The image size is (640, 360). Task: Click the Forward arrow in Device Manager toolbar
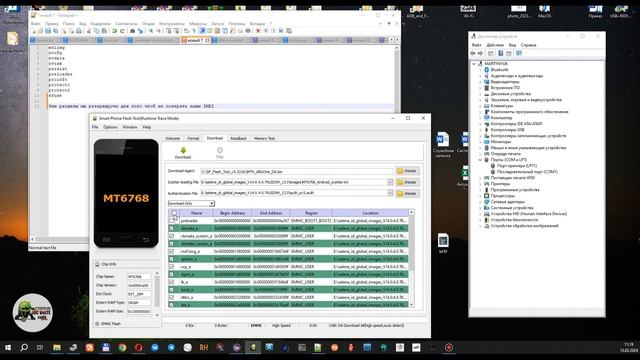pos(480,53)
